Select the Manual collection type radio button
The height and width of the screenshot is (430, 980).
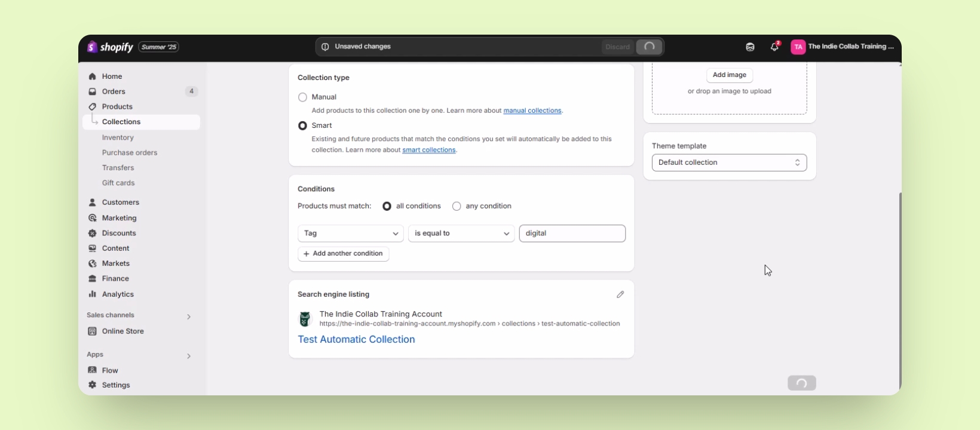[x=302, y=97]
